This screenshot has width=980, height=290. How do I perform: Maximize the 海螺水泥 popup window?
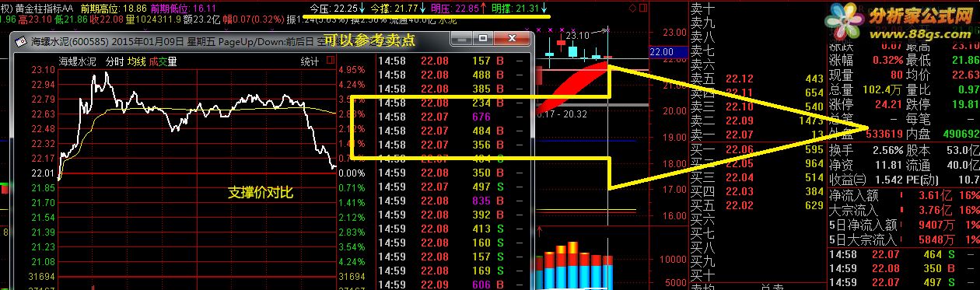(483, 39)
